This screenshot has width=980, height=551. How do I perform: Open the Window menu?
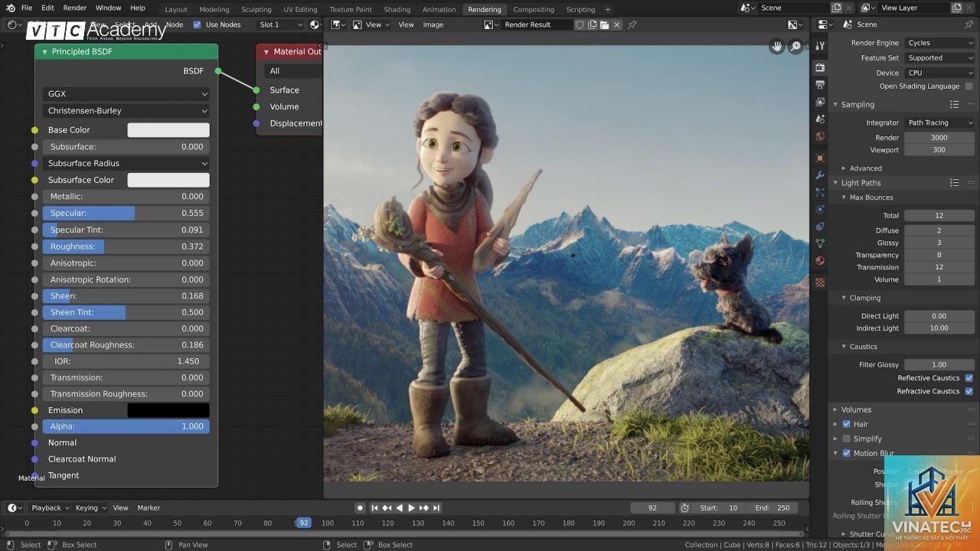(108, 8)
